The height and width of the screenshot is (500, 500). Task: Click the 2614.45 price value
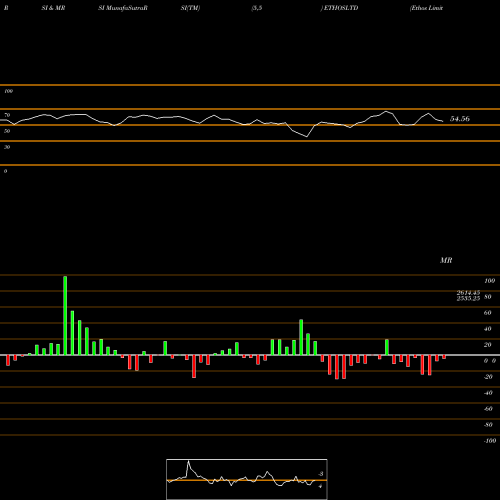tap(468, 292)
